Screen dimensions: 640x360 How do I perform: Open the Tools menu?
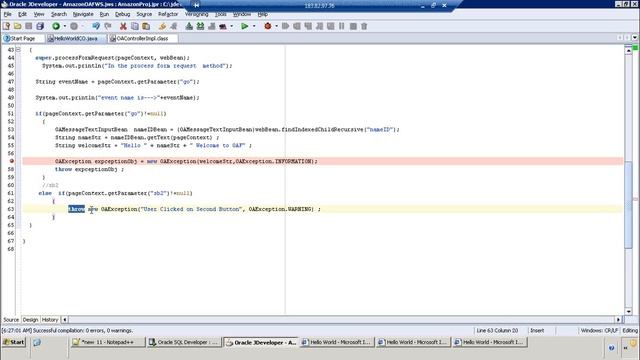220,14
